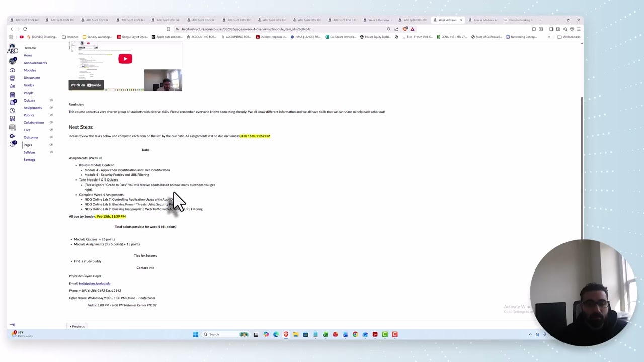The width and height of the screenshot is (644, 362).
Task: Open the Help icon with badge 10
Action: (x=13, y=144)
